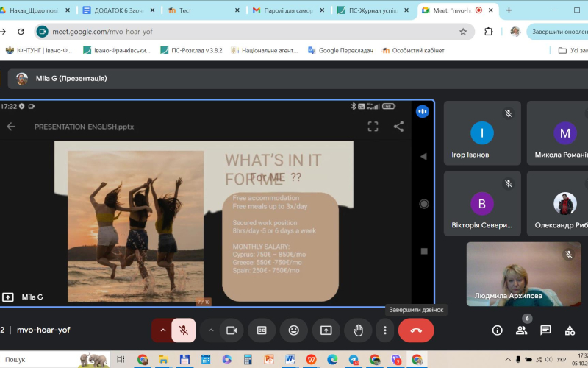Open more options three-dot menu
Image resolution: width=588 pixels, height=368 pixels.
[384, 330]
